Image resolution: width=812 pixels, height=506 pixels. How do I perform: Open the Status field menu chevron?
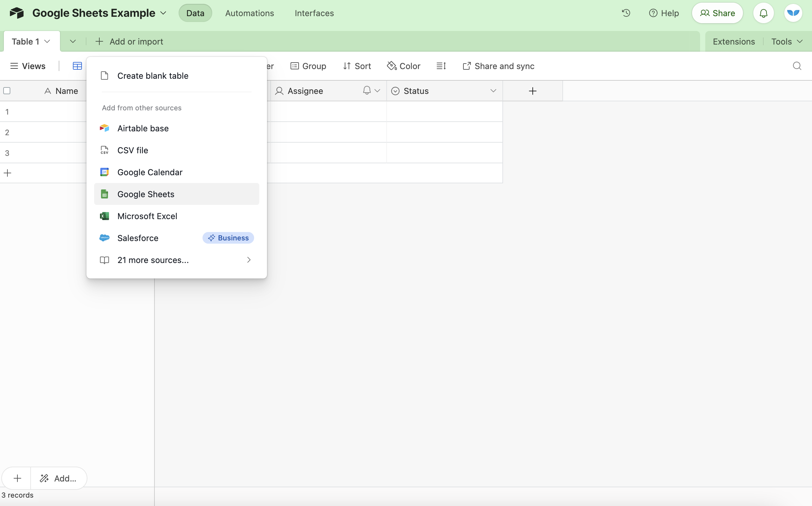point(493,91)
